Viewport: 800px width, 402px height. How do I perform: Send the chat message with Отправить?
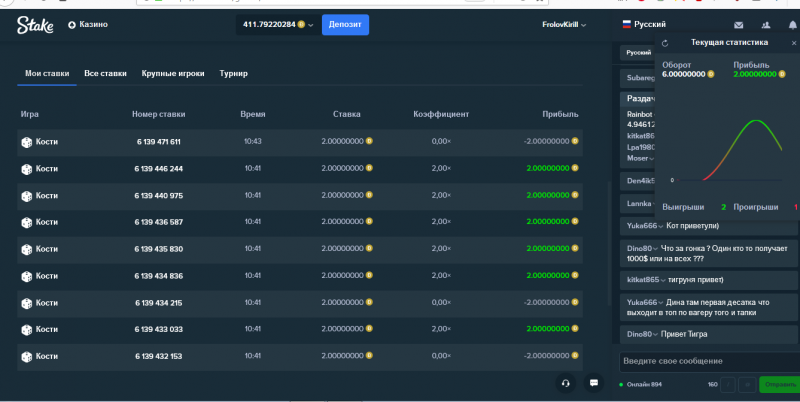pyautogui.click(x=779, y=384)
